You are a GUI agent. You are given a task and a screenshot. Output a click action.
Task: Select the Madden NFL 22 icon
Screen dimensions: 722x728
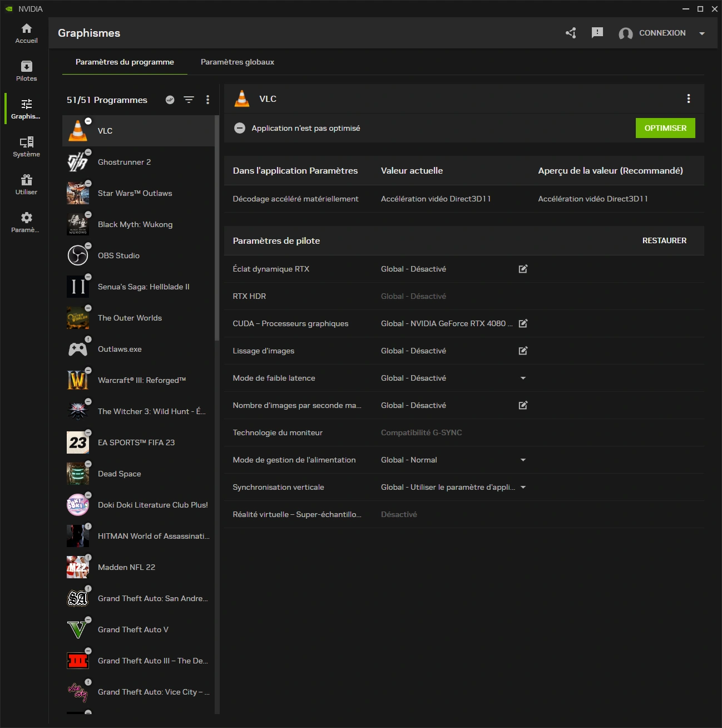click(x=78, y=567)
